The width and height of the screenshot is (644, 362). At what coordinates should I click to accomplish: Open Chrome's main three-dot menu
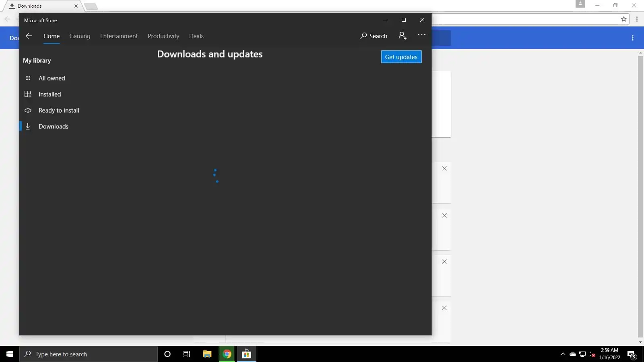637,19
